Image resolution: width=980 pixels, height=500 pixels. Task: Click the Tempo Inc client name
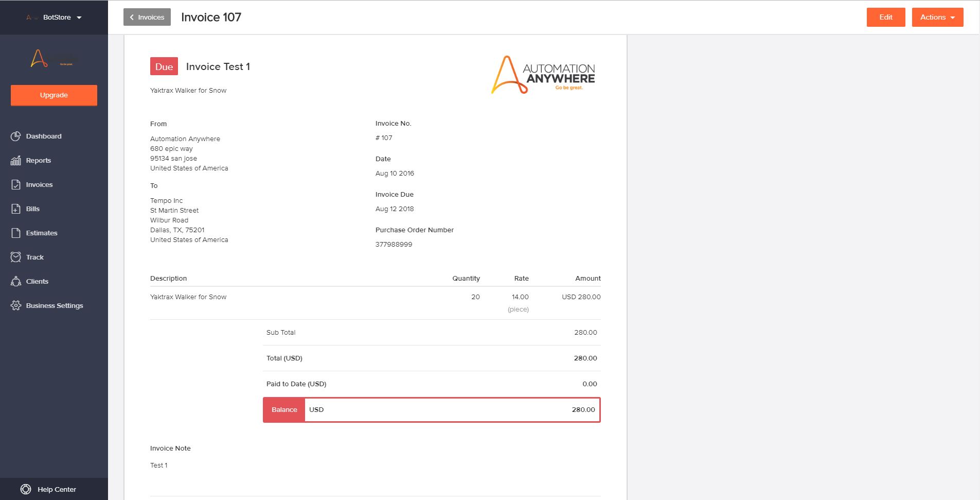pyautogui.click(x=166, y=201)
